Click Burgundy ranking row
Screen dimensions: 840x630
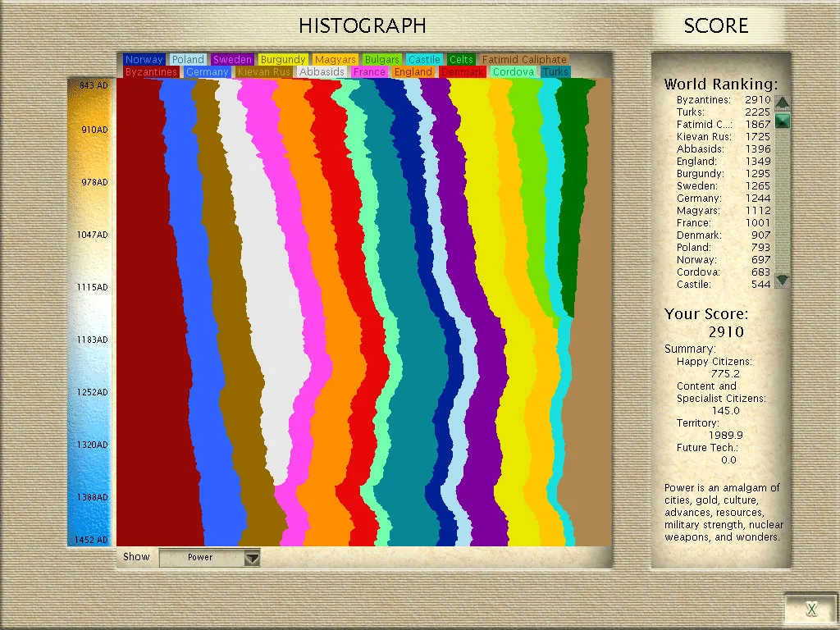(x=724, y=174)
